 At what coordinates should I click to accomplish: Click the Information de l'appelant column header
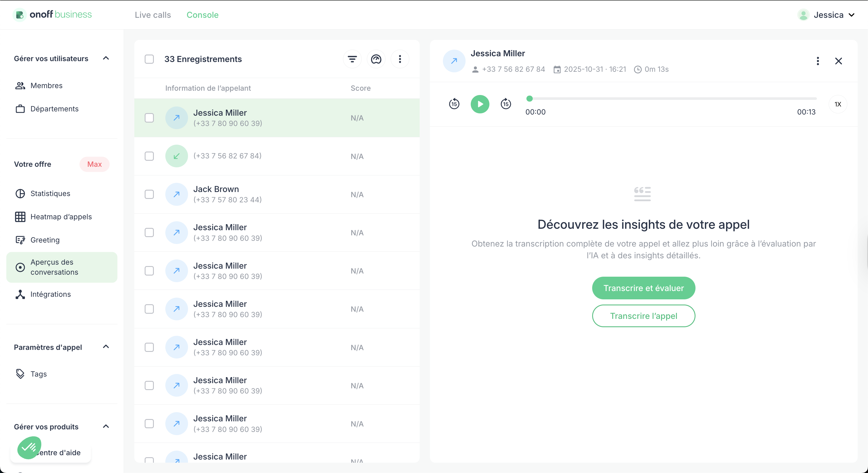(208, 88)
